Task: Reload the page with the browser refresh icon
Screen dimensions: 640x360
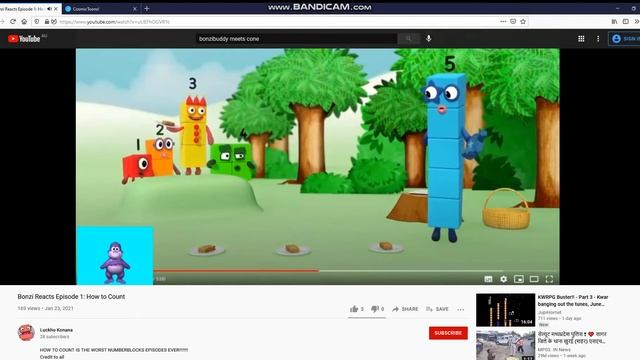Action: point(13,22)
